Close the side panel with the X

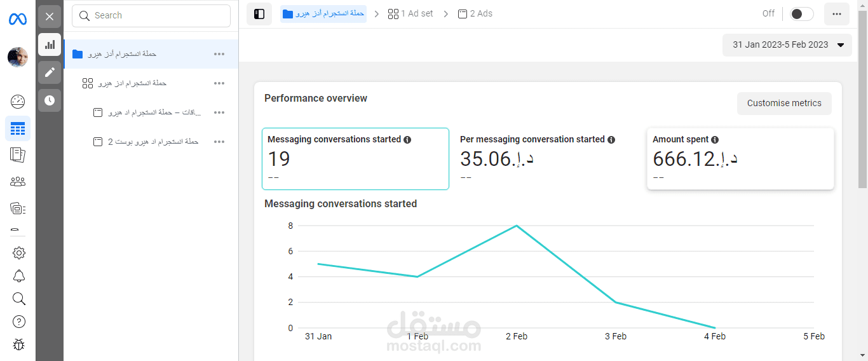click(x=50, y=17)
